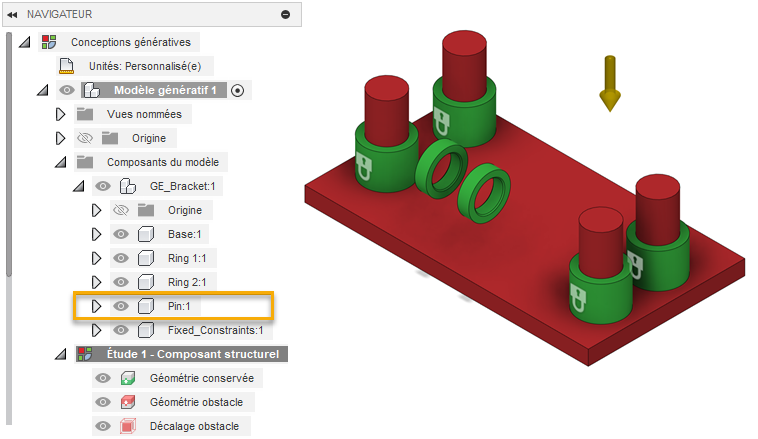This screenshot has width=758, height=439.
Task: Show the hidden Origine folder under GE_Bracket
Action: pos(121,210)
